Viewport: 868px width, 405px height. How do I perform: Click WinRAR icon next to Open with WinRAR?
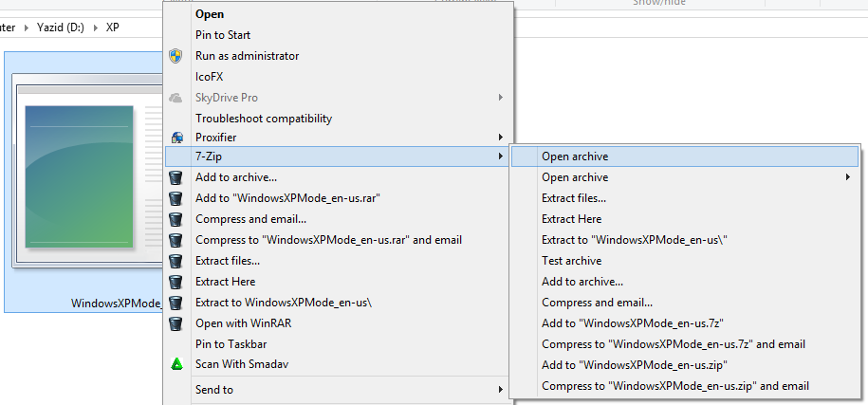click(175, 323)
